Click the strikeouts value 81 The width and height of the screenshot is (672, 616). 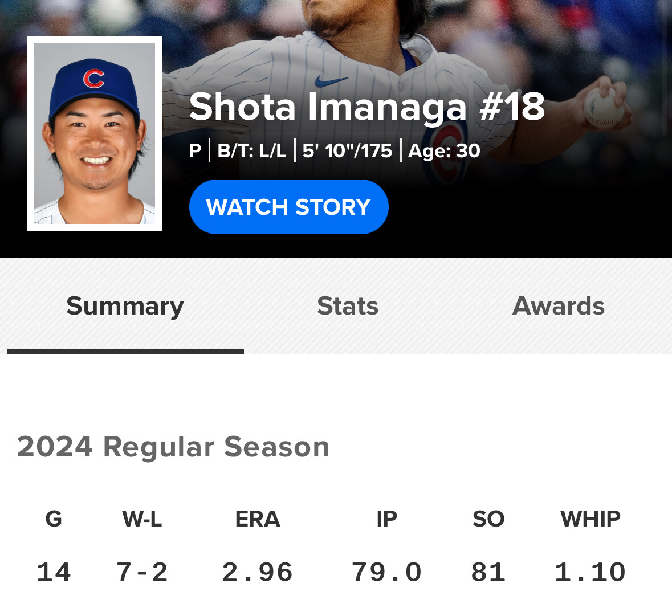pyautogui.click(x=488, y=572)
